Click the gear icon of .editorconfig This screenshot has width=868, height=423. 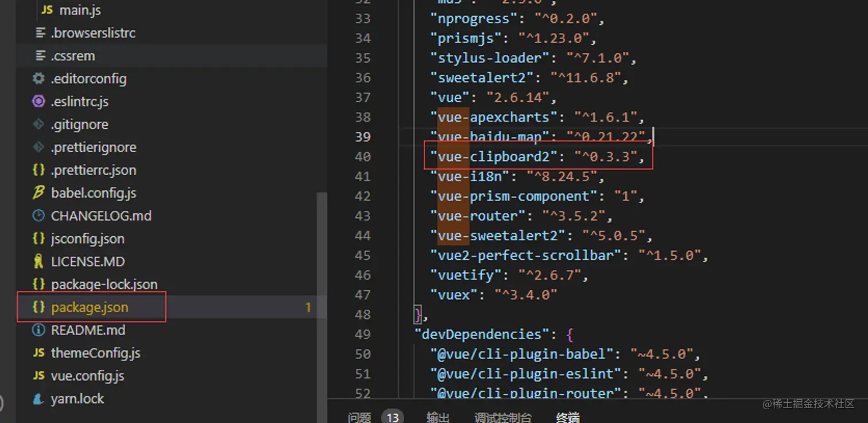click(38, 79)
